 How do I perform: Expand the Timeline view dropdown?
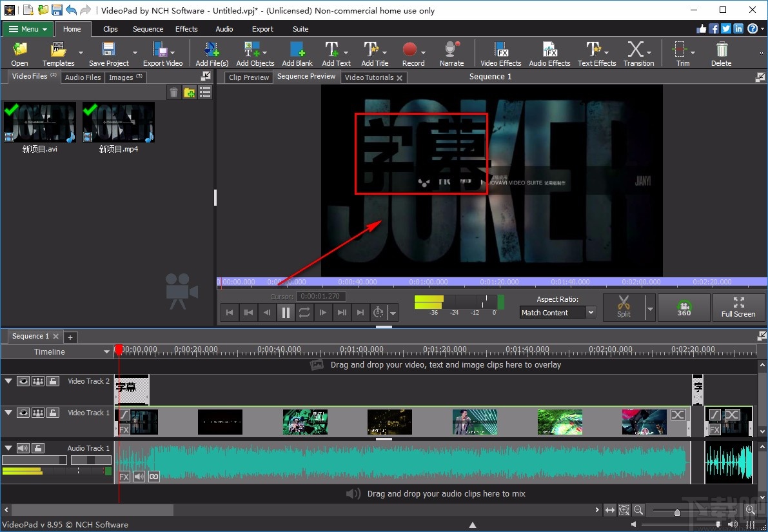106,352
